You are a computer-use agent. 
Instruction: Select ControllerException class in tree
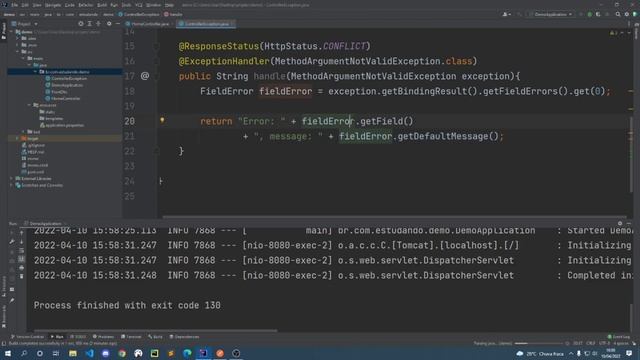click(x=66, y=78)
